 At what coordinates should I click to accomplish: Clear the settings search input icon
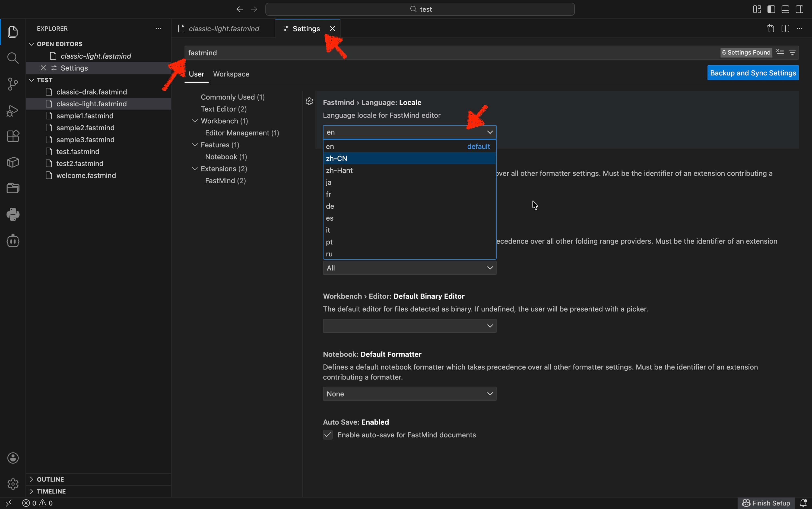click(x=780, y=53)
